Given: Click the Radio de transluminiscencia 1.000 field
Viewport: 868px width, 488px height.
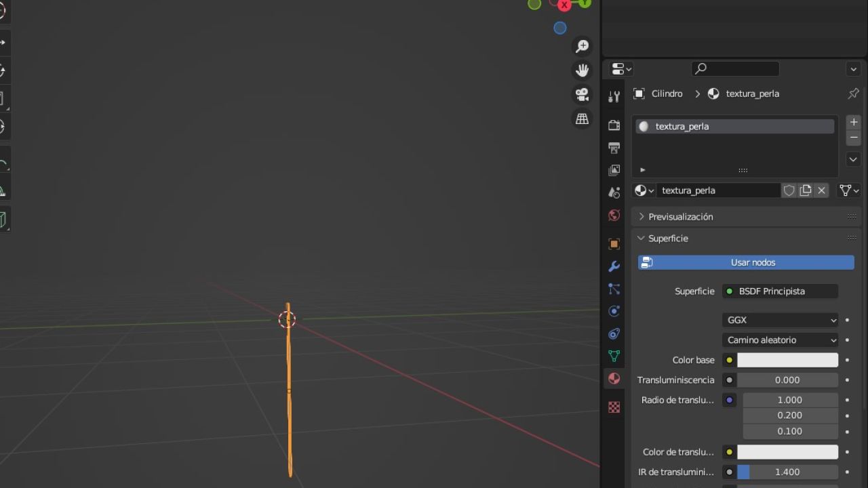Looking at the screenshot, I should 791,400.
